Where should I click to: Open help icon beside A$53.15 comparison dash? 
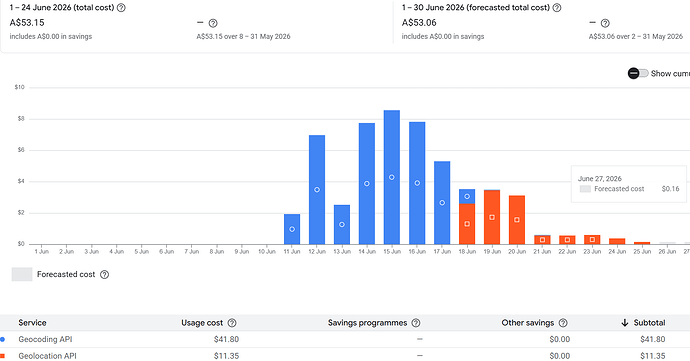pos(213,23)
